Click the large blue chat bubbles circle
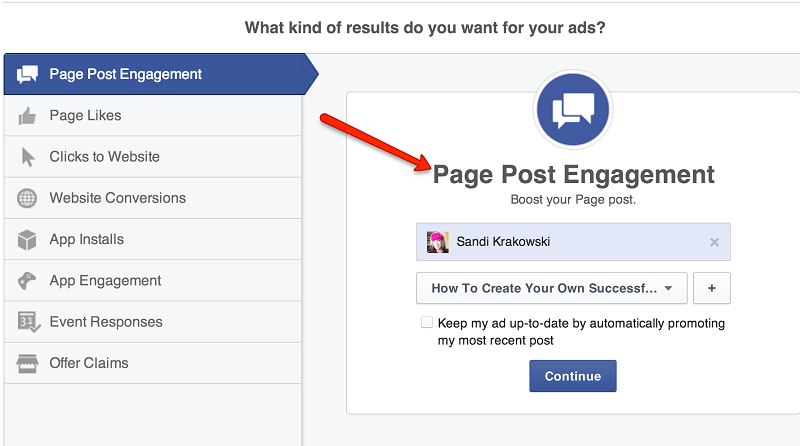Image resolution: width=800 pixels, height=446 pixels. click(x=574, y=109)
